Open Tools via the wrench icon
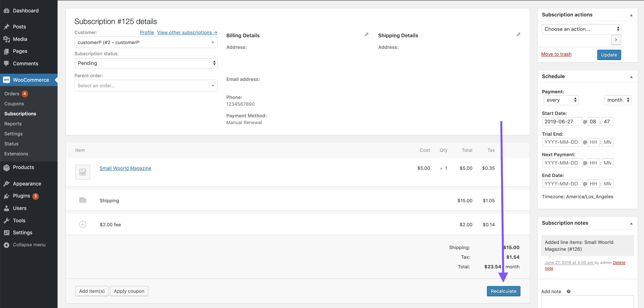Screen dimensions: 644x308 pos(7,220)
